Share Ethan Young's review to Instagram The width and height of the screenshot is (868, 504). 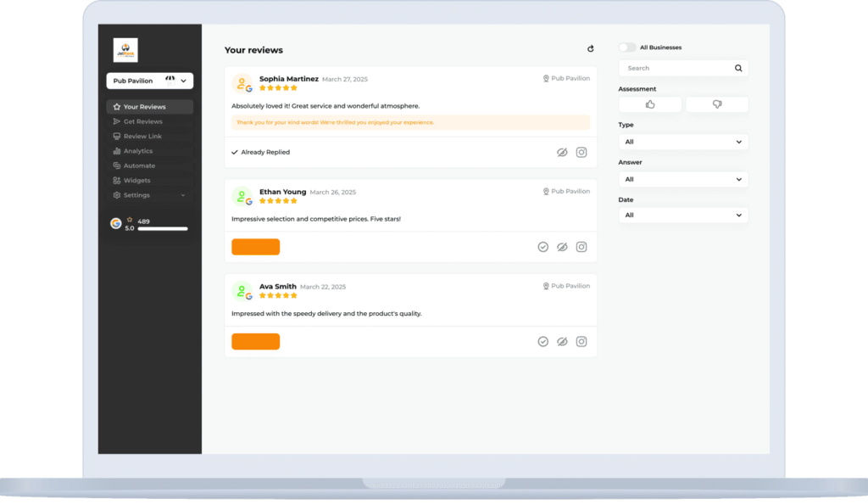click(581, 247)
